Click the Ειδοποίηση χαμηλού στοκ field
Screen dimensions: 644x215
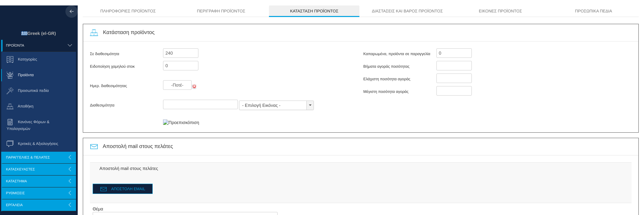click(x=181, y=66)
